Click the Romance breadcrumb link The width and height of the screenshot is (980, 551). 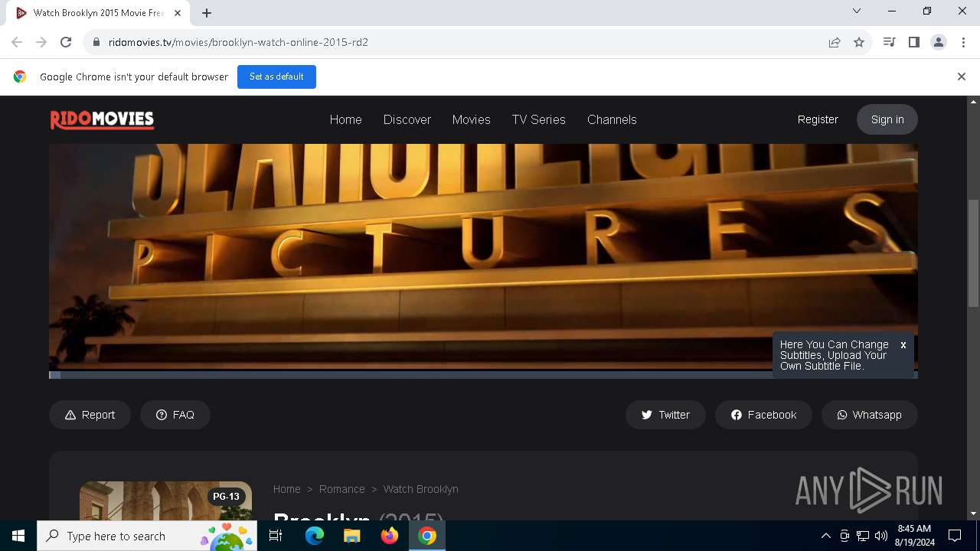coord(341,489)
